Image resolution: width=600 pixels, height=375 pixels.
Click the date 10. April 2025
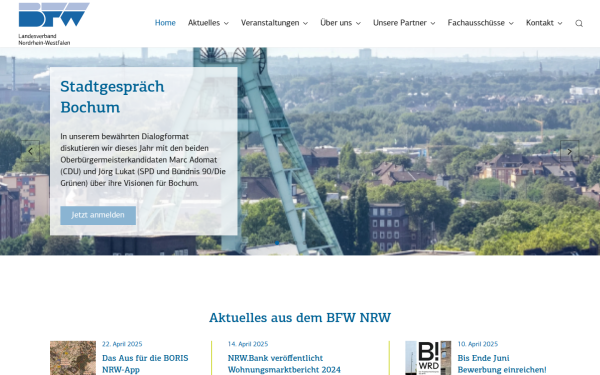478,344
